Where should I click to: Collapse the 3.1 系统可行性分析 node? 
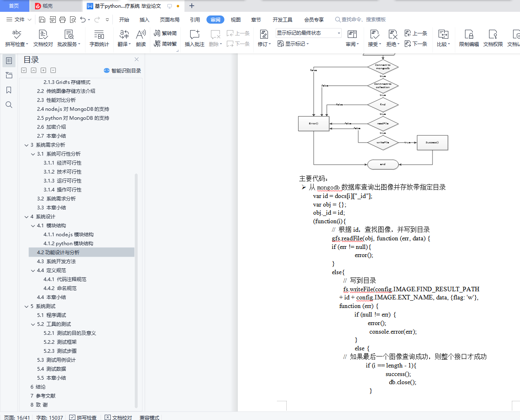[33, 154]
